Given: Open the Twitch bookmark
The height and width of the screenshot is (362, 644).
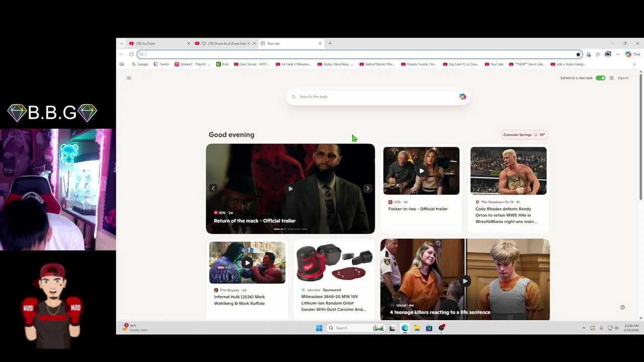Looking at the screenshot, I should click(x=162, y=64).
